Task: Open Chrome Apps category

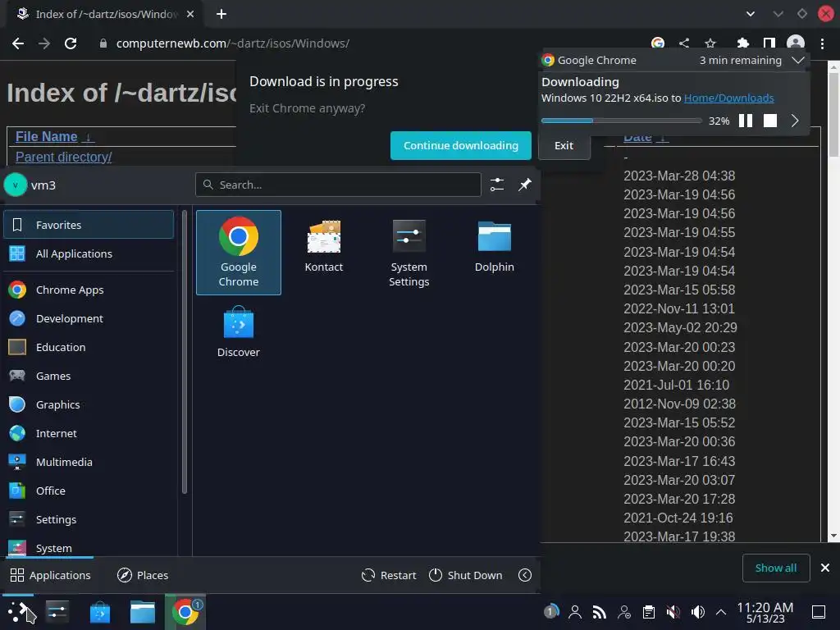Action: [89, 290]
